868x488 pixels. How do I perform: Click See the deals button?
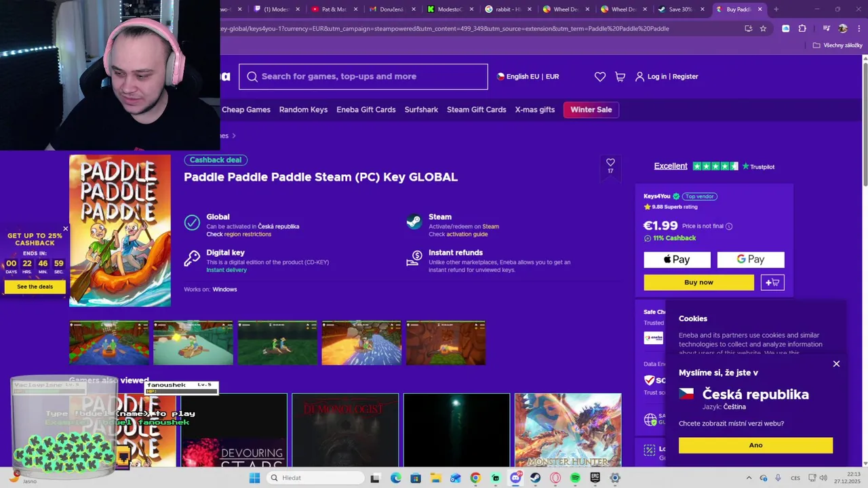point(35,287)
